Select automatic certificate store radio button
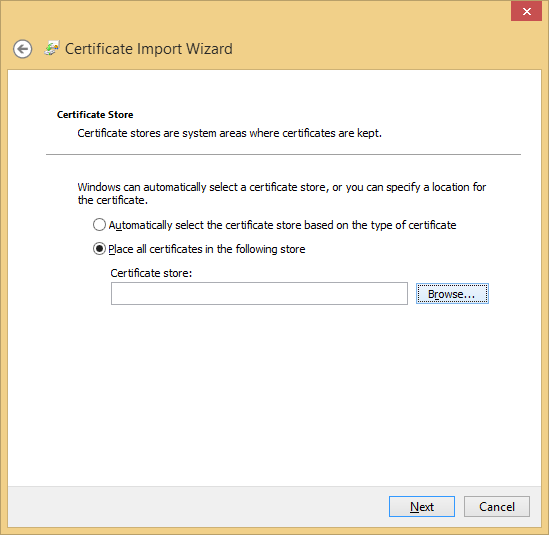Viewport: 549px width, 535px height. 99,224
